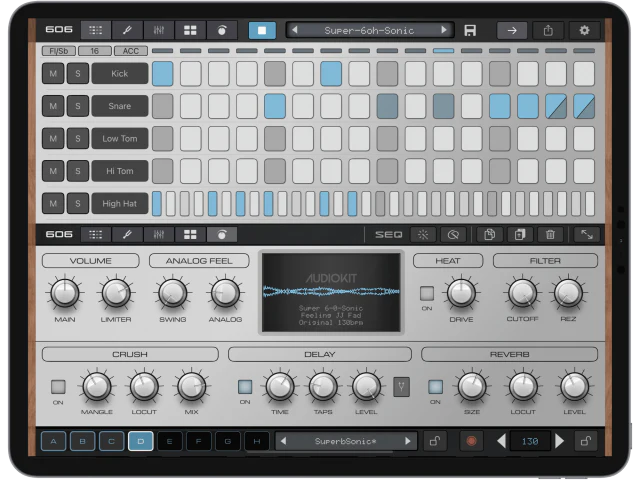Screen dimensions: 640x480
Task: Solo the Snare track
Action: click(78, 106)
